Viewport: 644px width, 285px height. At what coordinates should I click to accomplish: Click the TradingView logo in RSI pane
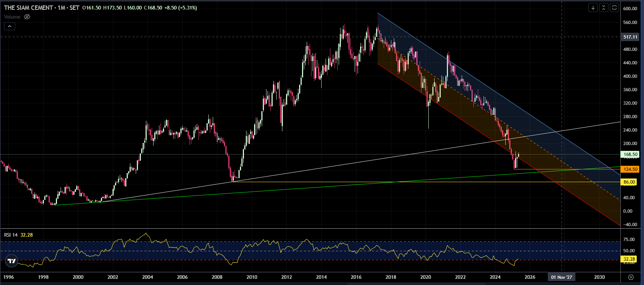[12, 261]
